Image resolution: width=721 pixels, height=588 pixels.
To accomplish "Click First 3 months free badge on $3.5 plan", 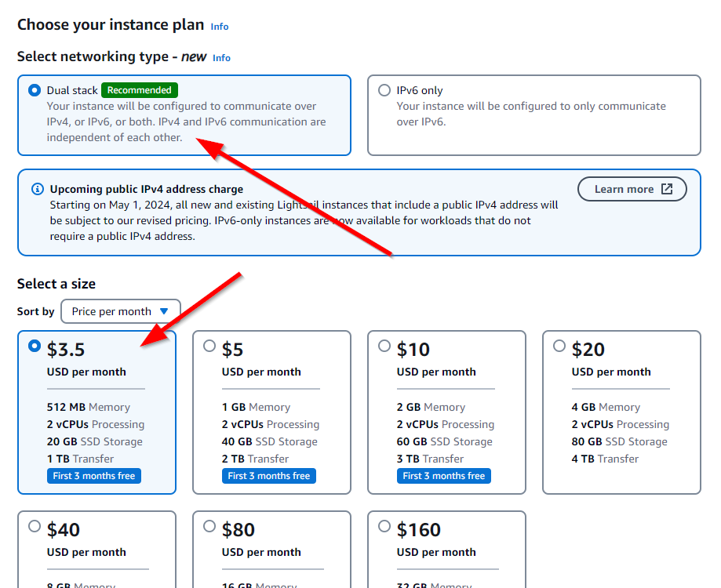I will (94, 476).
